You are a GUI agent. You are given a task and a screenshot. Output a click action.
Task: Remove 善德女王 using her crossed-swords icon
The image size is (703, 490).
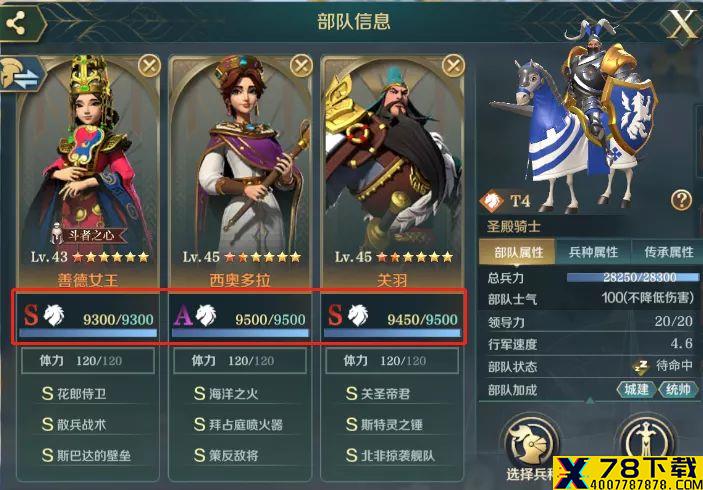click(x=149, y=66)
